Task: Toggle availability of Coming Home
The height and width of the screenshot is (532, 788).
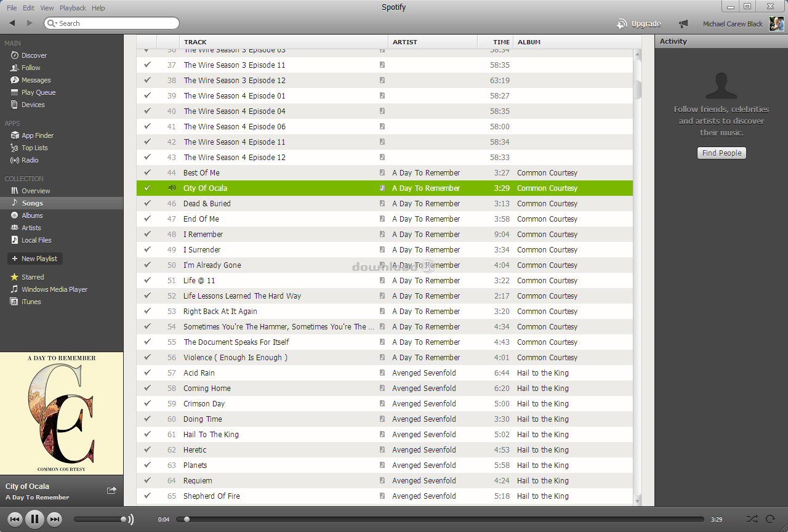Action: [x=147, y=388]
